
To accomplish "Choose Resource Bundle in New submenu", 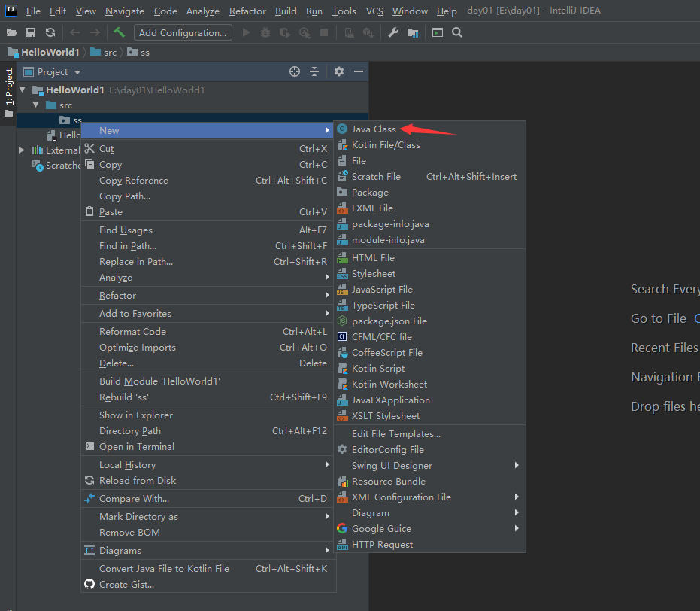I will 430,482.
